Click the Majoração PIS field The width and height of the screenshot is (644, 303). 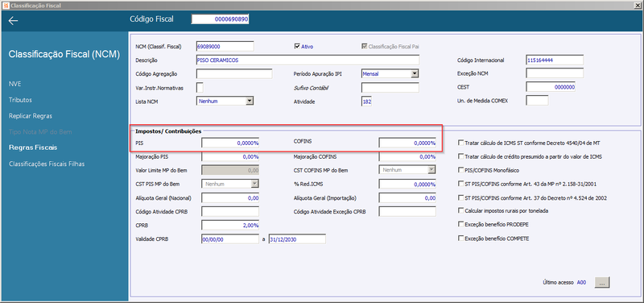(230, 156)
